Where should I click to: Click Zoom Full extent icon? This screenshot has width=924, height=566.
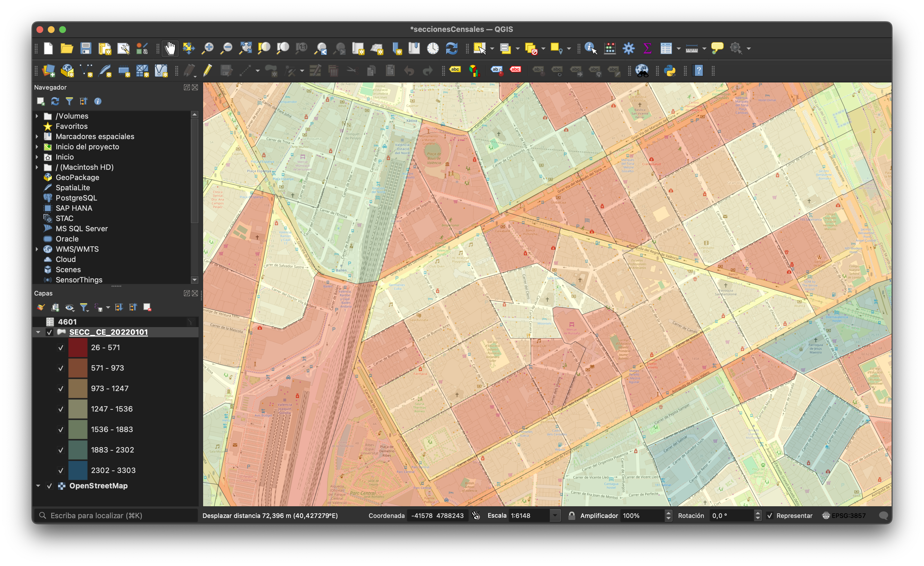[245, 48]
